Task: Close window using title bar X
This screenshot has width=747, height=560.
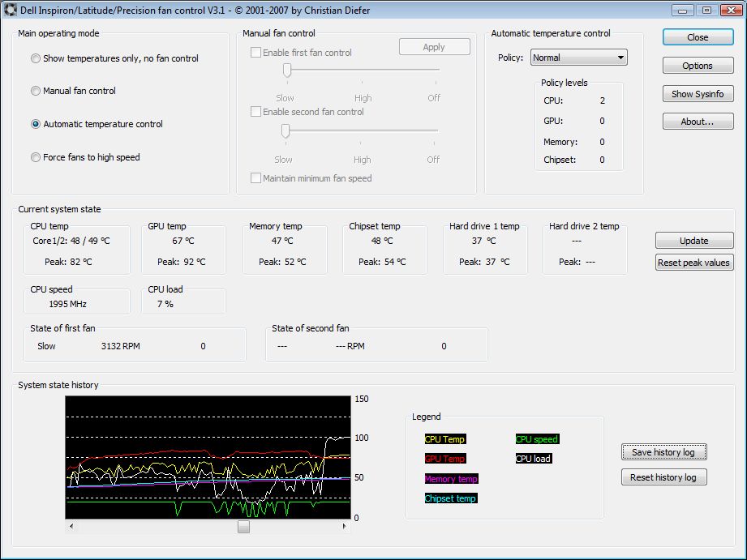Action: click(732, 10)
